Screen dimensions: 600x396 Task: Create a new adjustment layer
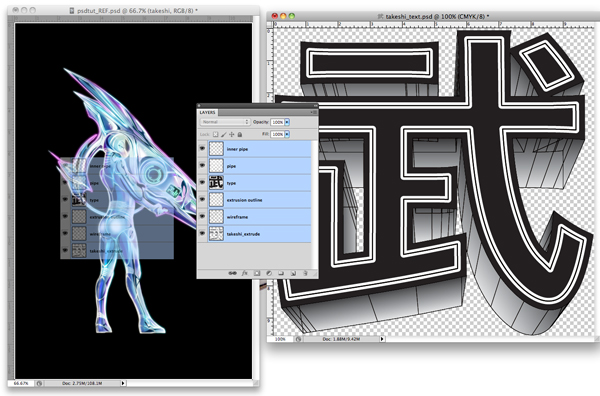pos(269,273)
